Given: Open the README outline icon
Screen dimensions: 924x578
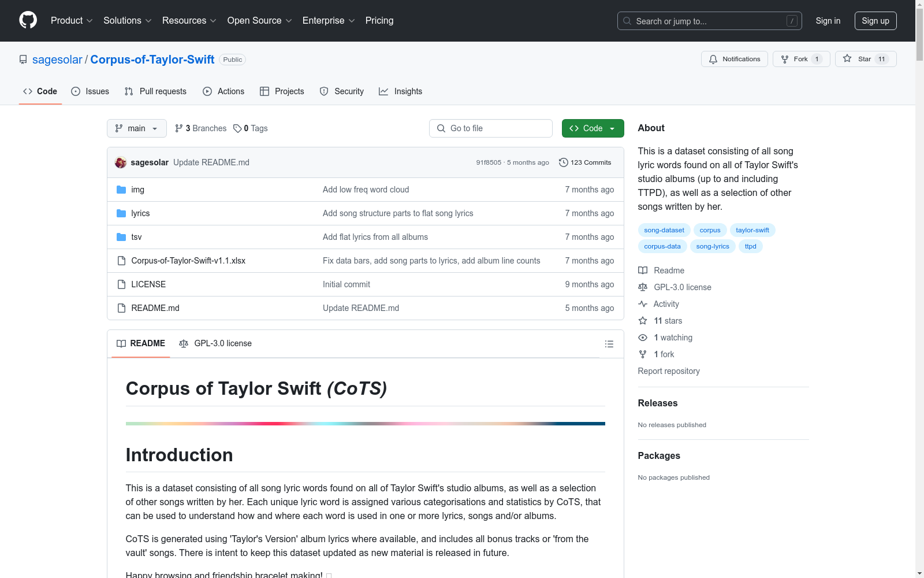Looking at the screenshot, I should (x=609, y=344).
